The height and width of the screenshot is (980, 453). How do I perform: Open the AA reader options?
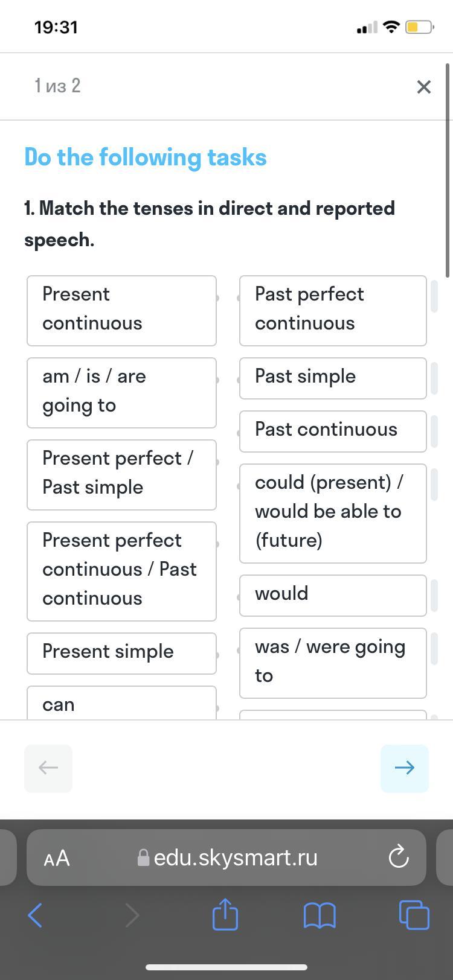57,858
